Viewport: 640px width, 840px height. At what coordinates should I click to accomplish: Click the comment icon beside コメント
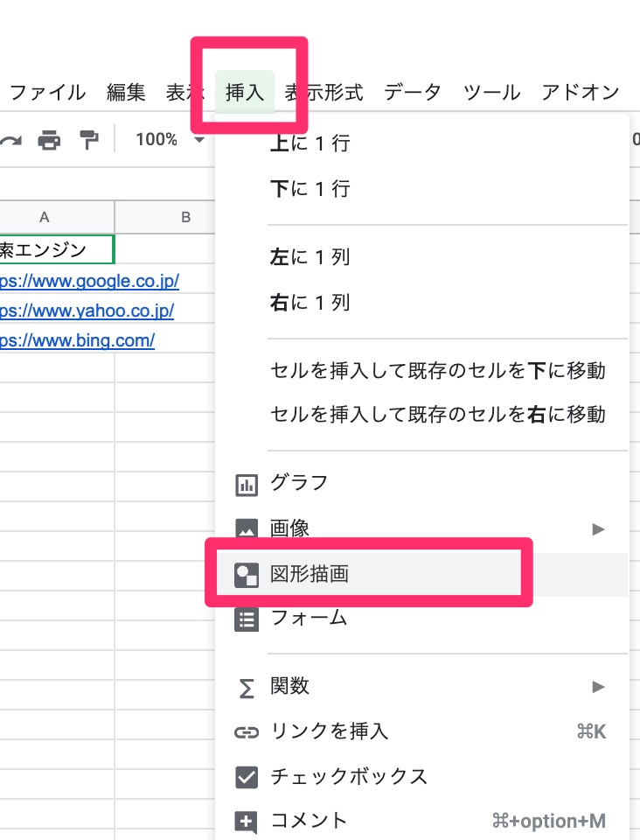[x=247, y=822]
